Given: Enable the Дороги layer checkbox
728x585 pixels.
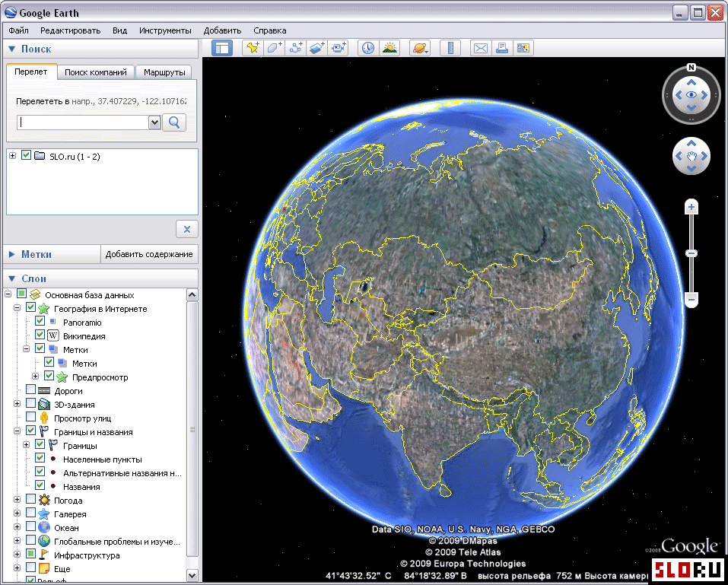Looking at the screenshot, I should (x=30, y=389).
